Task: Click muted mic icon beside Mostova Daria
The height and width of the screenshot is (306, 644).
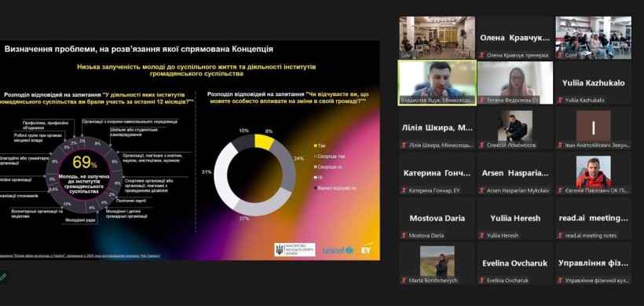Action: click(x=404, y=236)
